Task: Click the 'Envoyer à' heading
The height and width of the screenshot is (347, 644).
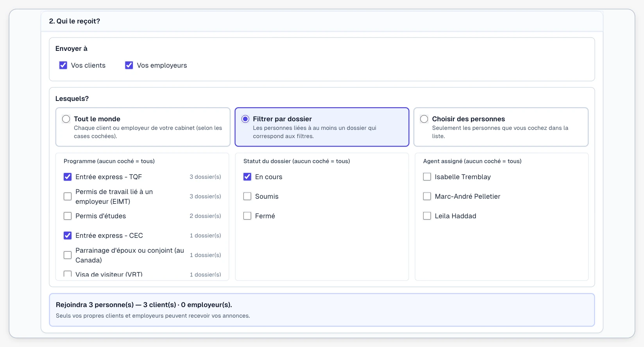Action: 72,49
